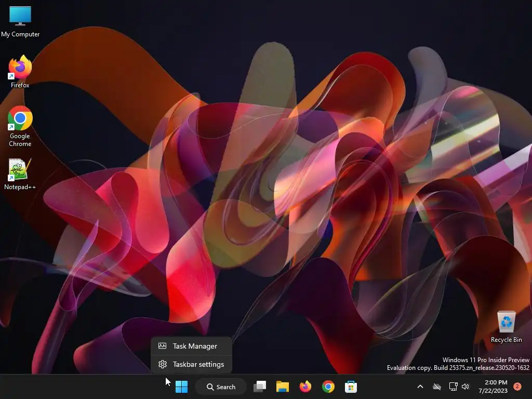Launch Firefox from the taskbar
This screenshot has width=532, height=399.
305,387
